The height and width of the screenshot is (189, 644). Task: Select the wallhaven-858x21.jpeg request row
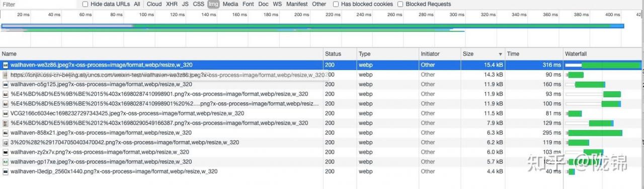(321, 133)
